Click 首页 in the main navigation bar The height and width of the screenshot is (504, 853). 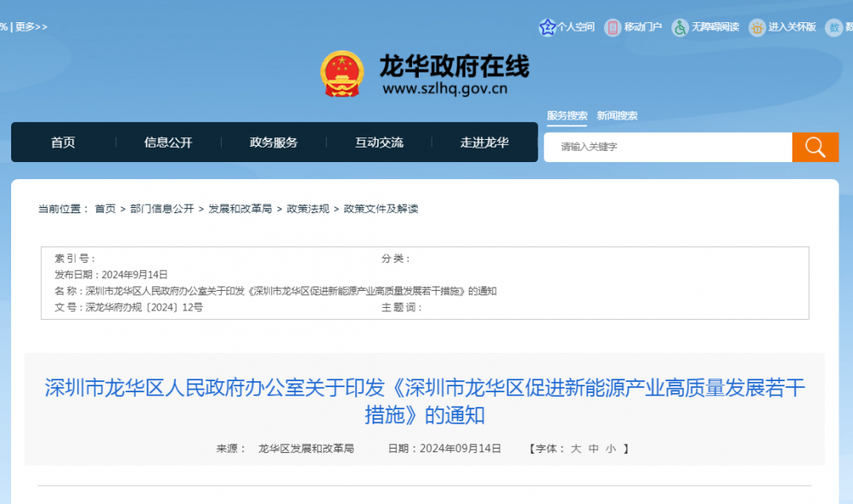click(63, 142)
